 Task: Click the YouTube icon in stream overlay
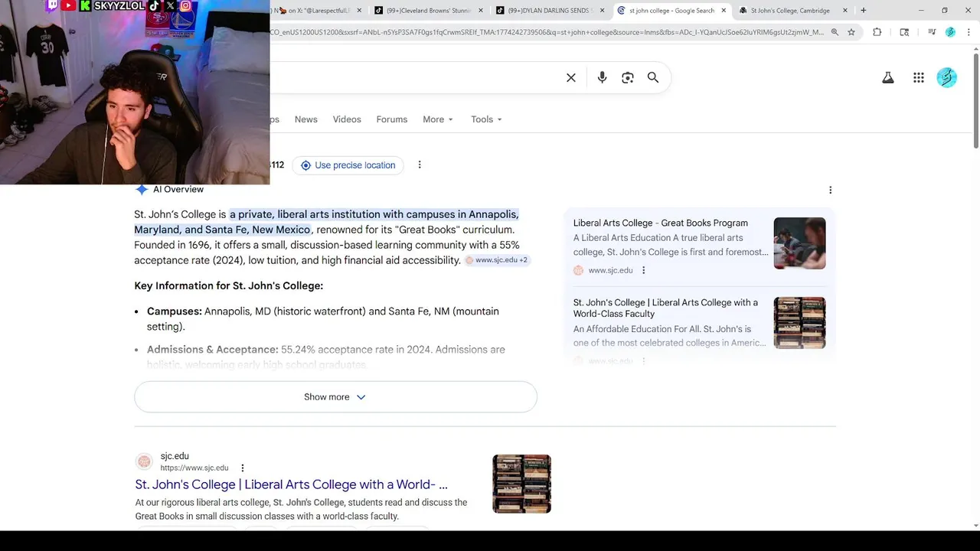69,5
